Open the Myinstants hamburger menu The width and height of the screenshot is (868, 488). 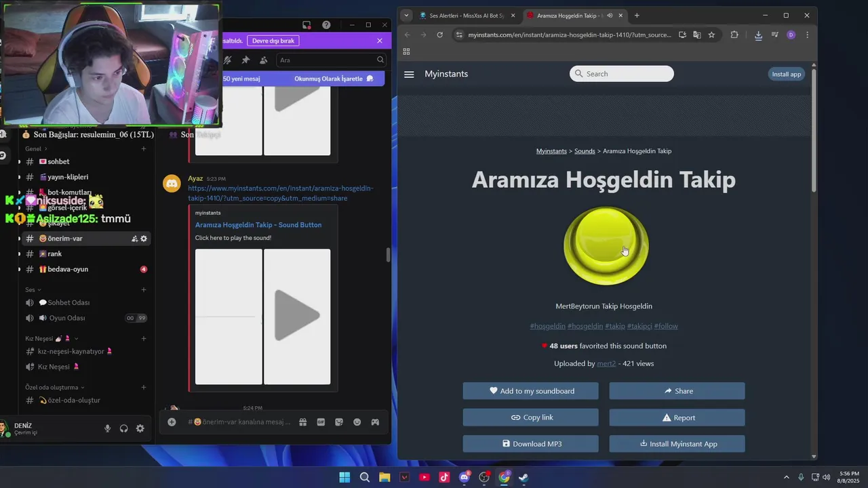(409, 74)
